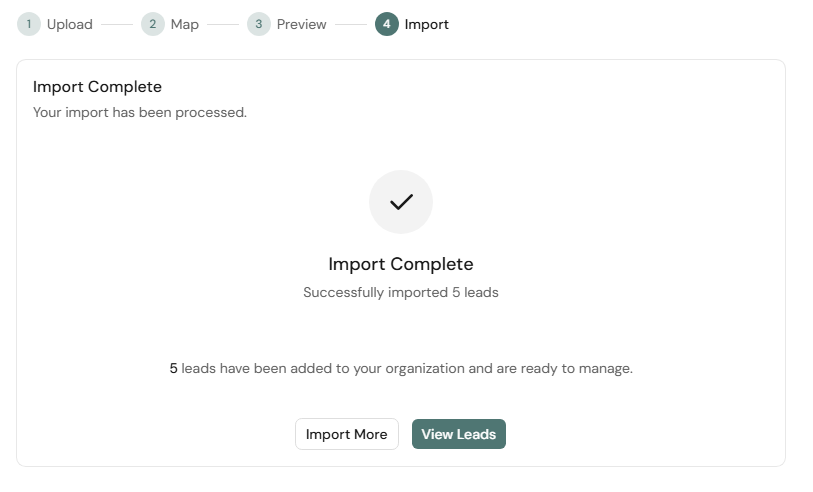Screen dimensions: 813x492
Task: Select the Import step 4
Action: [x=412, y=24]
